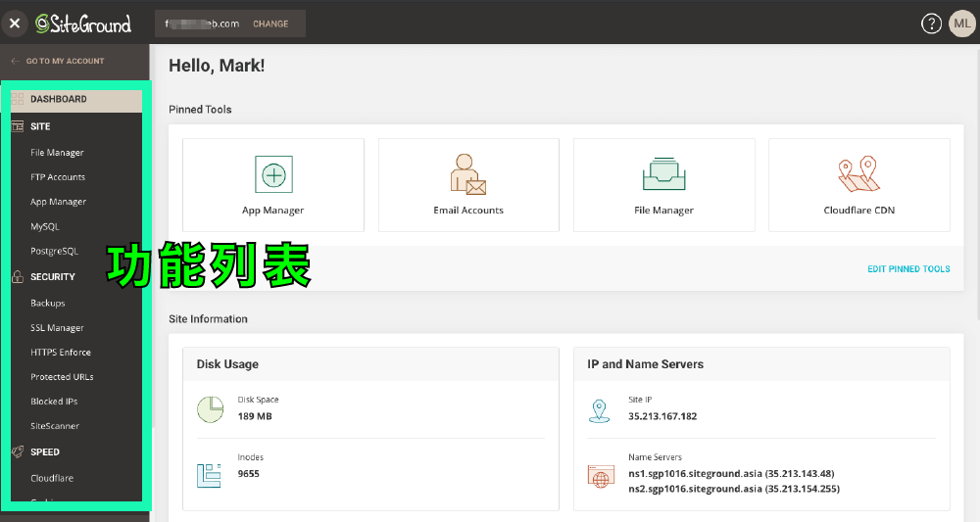Open the pinned Email Accounts tile icon
This screenshot has width=980, height=522.
(x=468, y=174)
